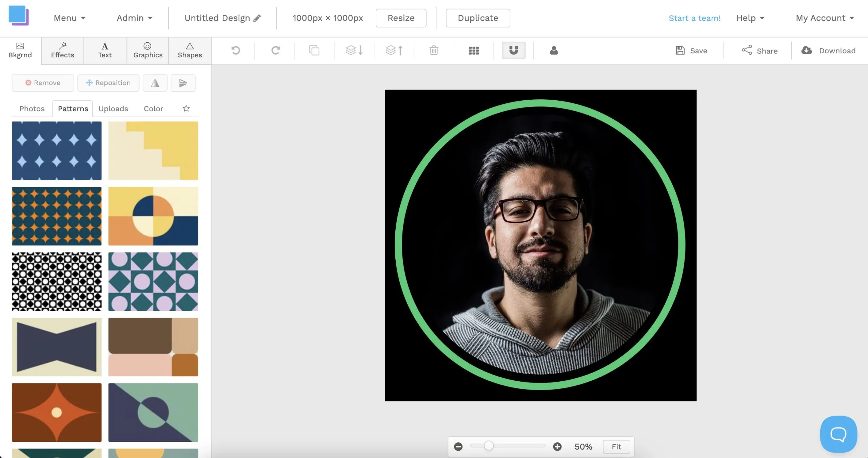Share the design
The image size is (868, 458).
point(759,51)
